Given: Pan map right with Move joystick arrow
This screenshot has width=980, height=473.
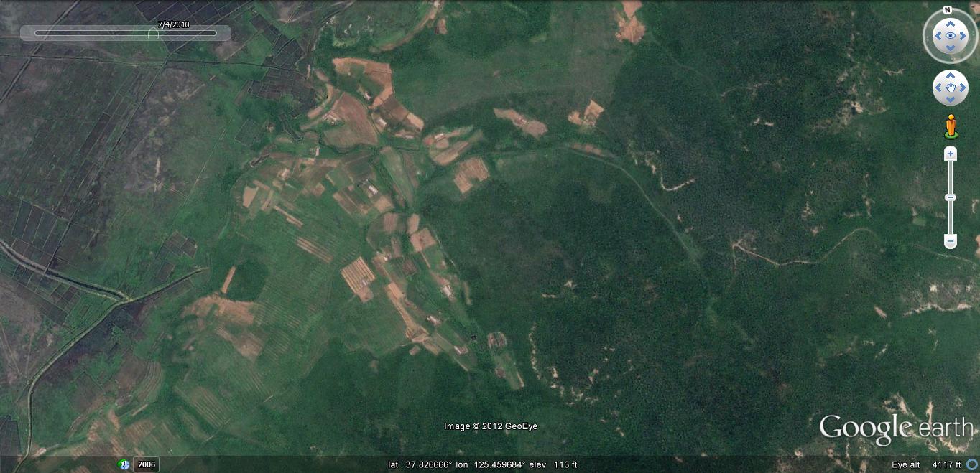Looking at the screenshot, I should (x=963, y=88).
